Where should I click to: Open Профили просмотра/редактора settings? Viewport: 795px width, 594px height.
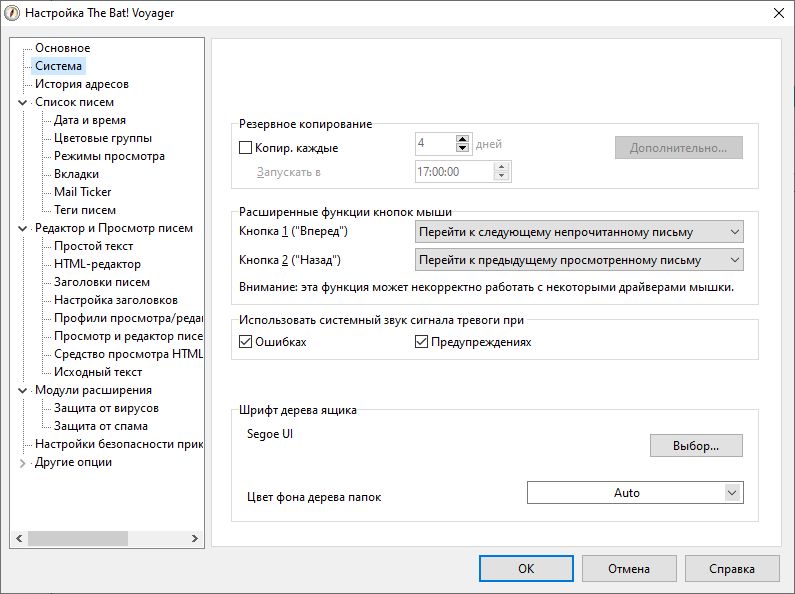click(128, 318)
